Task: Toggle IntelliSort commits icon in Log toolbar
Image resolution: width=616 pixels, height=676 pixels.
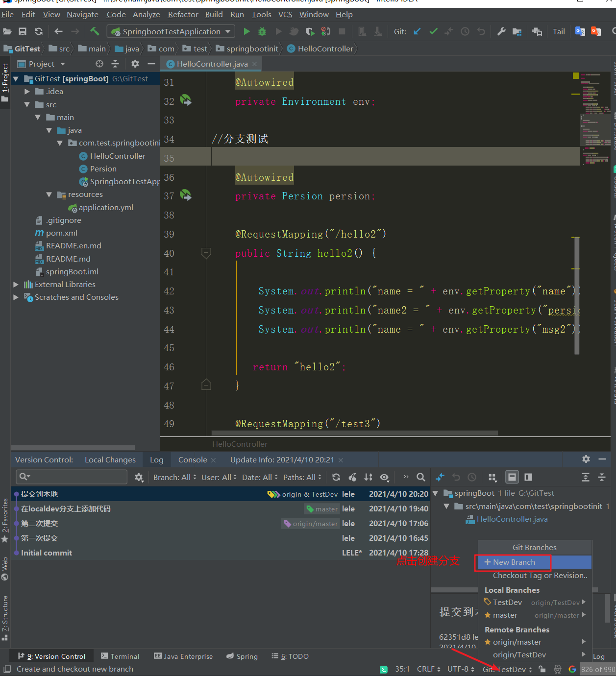Action: (x=368, y=477)
